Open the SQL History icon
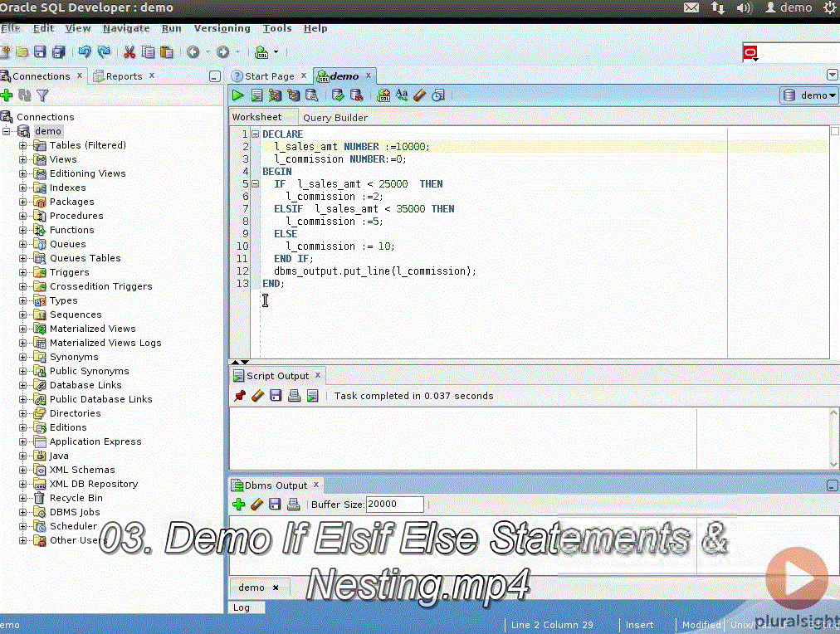This screenshot has height=634, width=840. pyautogui.click(x=438, y=95)
